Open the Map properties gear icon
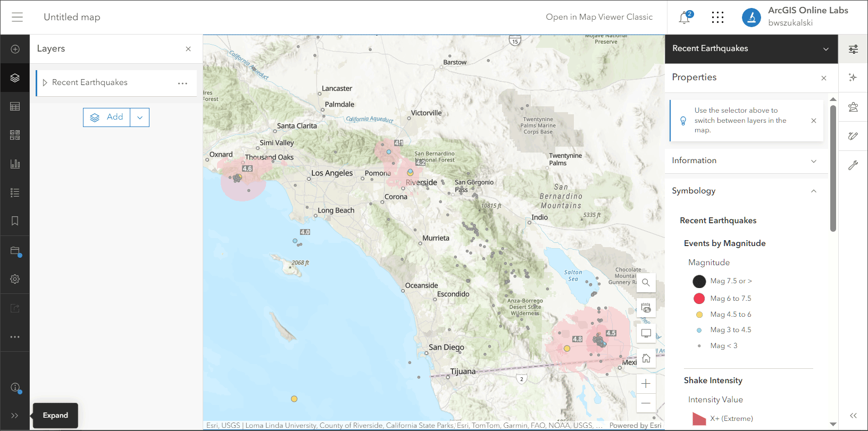Screen dimensions: 868x431 (x=15, y=279)
